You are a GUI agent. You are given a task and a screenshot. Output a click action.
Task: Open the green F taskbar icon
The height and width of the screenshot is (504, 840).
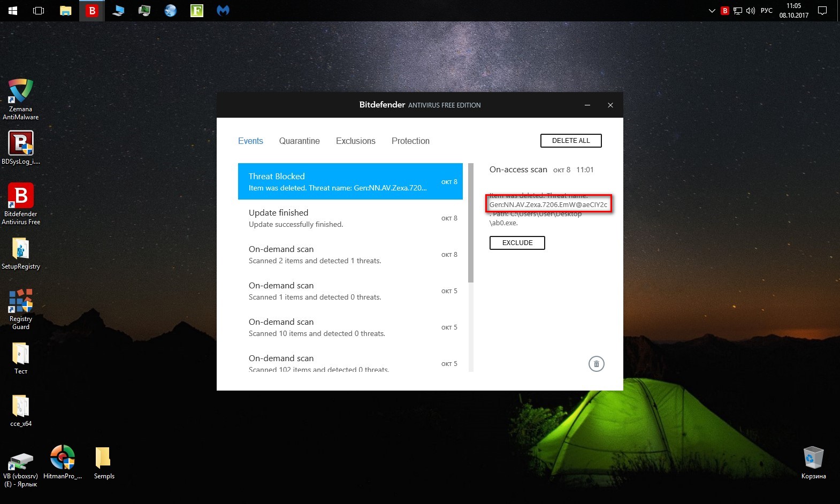[197, 11]
